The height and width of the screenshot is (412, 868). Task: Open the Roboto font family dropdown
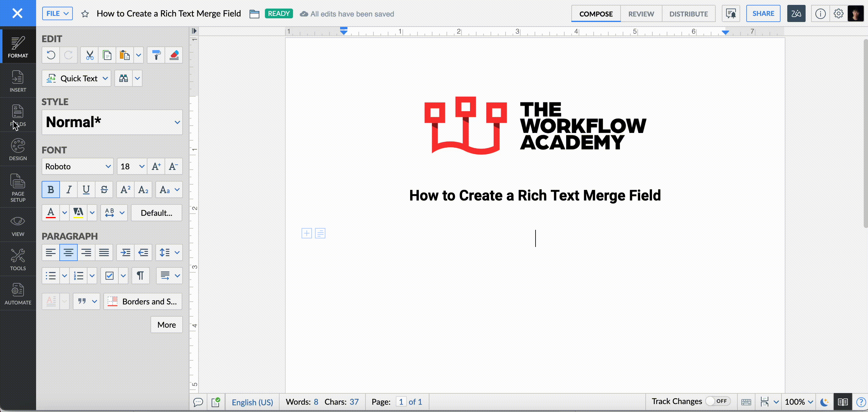point(77,166)
